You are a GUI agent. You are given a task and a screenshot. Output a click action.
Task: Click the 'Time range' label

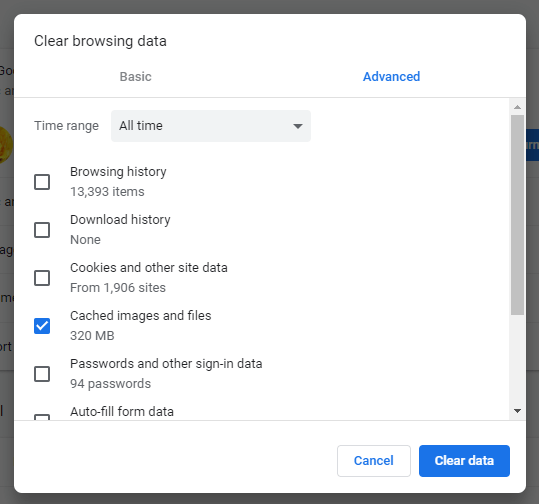click(66, 126)
